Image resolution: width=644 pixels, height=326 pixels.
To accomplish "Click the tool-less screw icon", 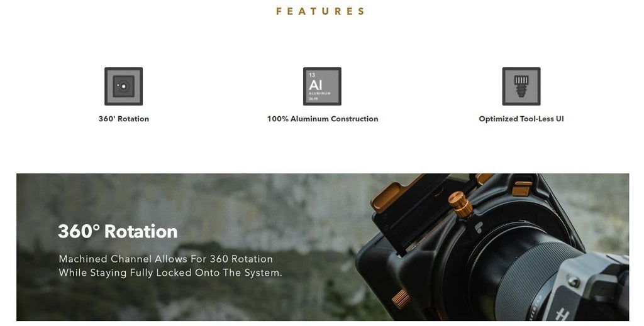I will tap(521, 87).
